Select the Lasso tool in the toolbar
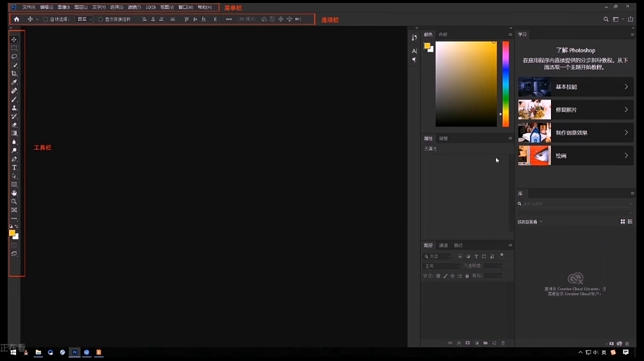The width and height of the screenshot is (644, 361). tap(14, 56)
